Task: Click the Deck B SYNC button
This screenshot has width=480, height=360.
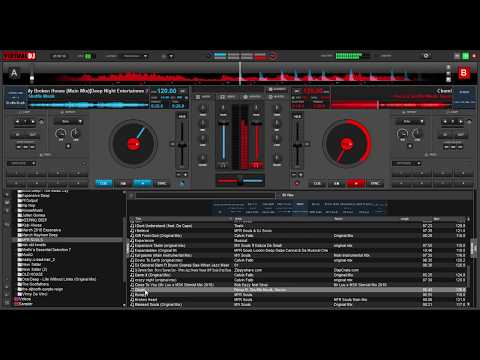Action: pyautogui.click(x=375, y=183)
